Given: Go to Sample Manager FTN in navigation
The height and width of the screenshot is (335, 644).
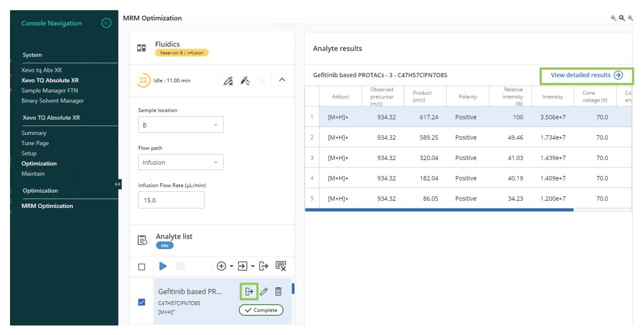Looking at the screenshot, I should [x=50, y=90].
